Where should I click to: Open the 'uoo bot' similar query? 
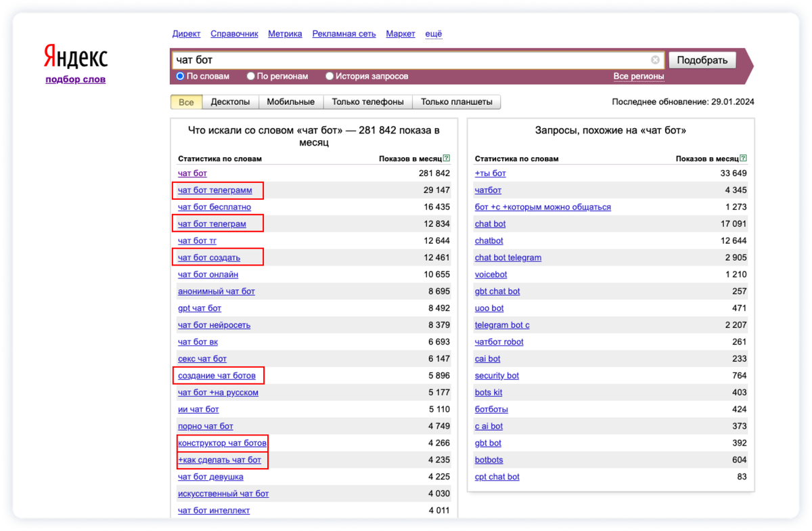point(489,308)
